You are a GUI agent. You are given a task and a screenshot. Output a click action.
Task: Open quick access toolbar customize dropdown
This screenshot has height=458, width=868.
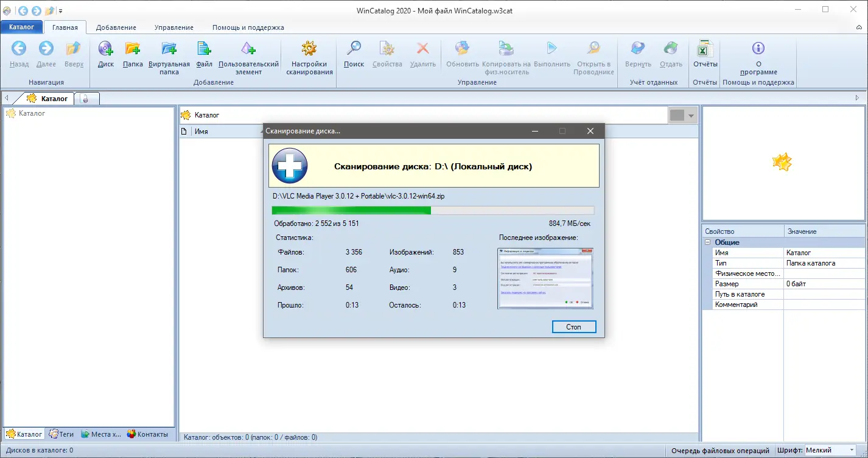click(x=60, y=11)
